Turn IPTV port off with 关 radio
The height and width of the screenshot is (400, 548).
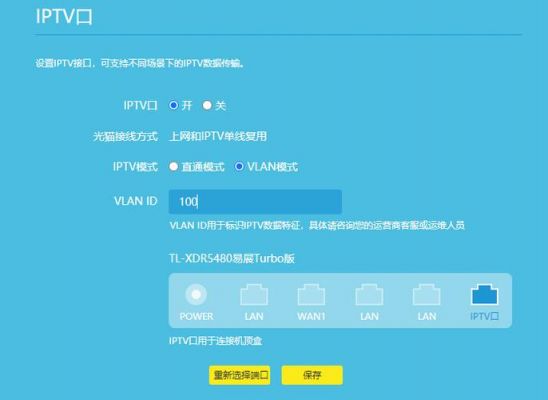pos(207,105)
